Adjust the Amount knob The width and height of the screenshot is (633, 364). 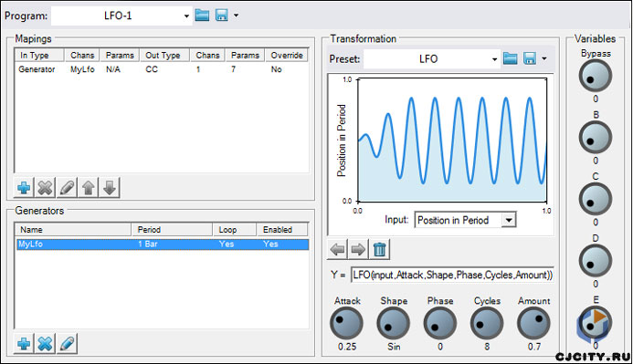[533, 323]
